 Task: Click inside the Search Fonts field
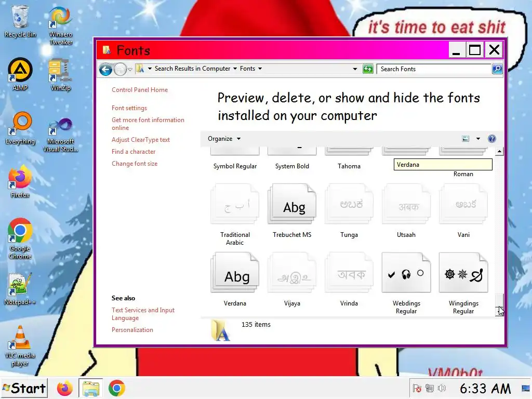pos(434,69)
